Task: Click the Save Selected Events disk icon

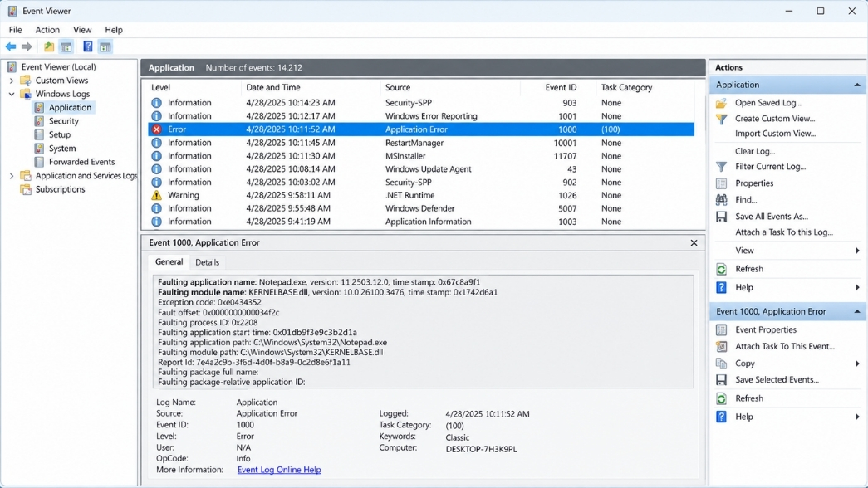Action: point(721,380)
